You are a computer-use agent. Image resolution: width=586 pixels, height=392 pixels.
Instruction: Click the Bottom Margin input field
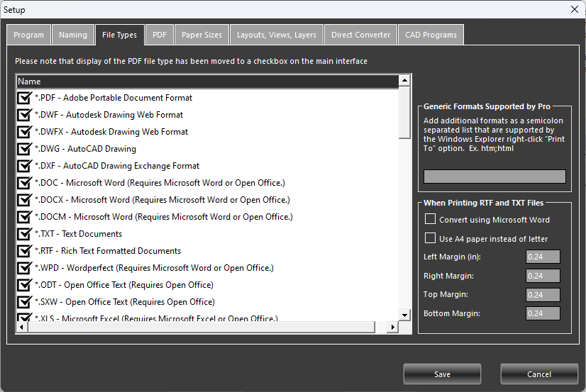tap(543, 313)
